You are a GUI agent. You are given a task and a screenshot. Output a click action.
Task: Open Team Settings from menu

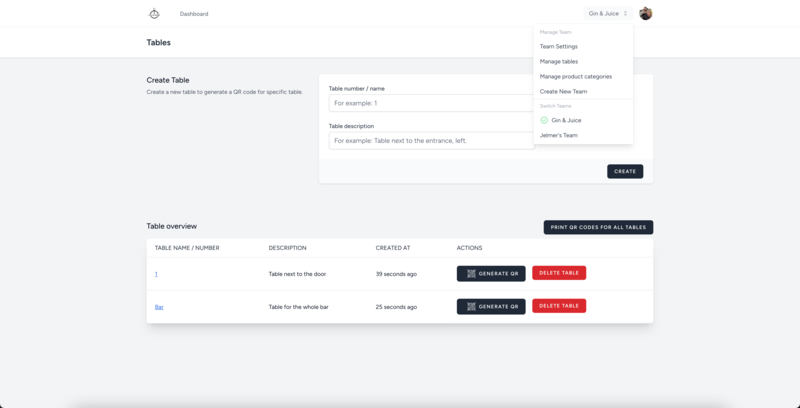click(x=558, y=46)
